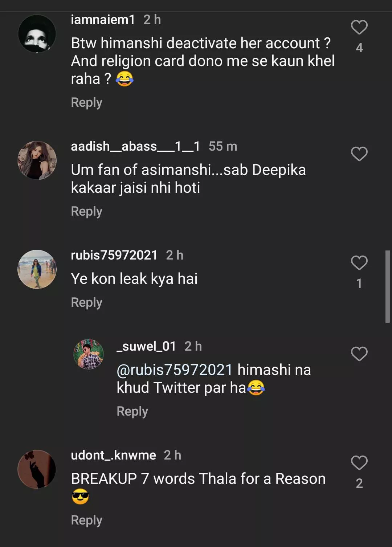Heart the udont_.knwme Thala comment
Viewport: 392px width, 547px height.
point(359,463)
